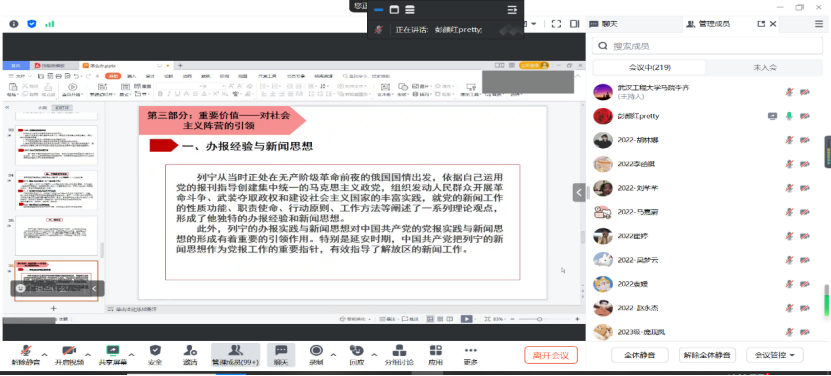Switch to the 未入会 tab
The height and width of the screenshot is (376, 831).
click(x=765, y=67)
